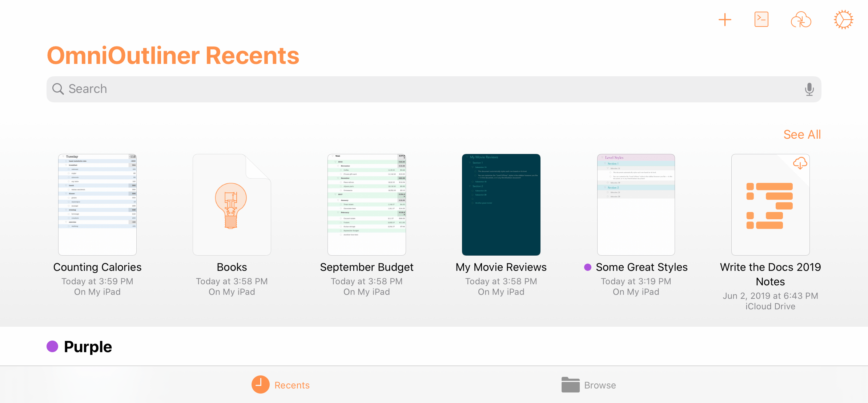The width and height of the screenshot is (868, 403).
Task: Open the Books lightbulb document thumbnail
Action: (232, 204)
